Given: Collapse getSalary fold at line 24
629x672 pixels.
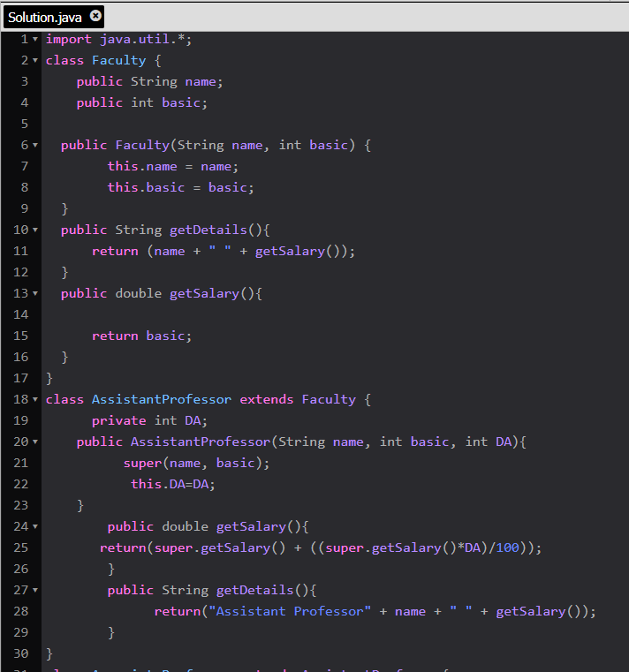Looking at the screenshot, I should tap(35, 526).
